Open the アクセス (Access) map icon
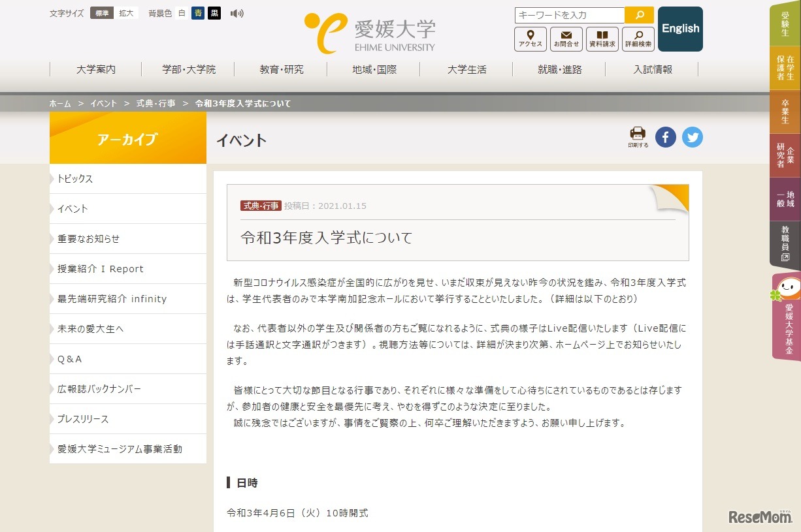The height and width of the screenshot is (532, 801). point(530,39)
